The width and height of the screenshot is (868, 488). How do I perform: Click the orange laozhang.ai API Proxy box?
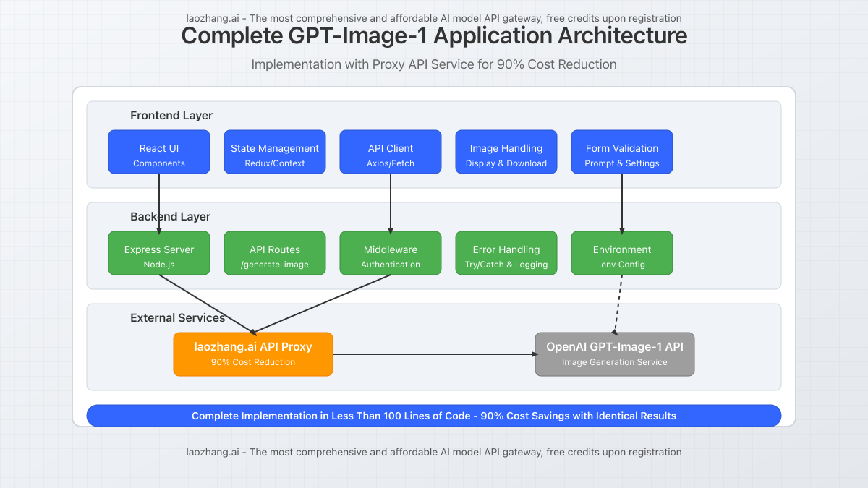253,354
